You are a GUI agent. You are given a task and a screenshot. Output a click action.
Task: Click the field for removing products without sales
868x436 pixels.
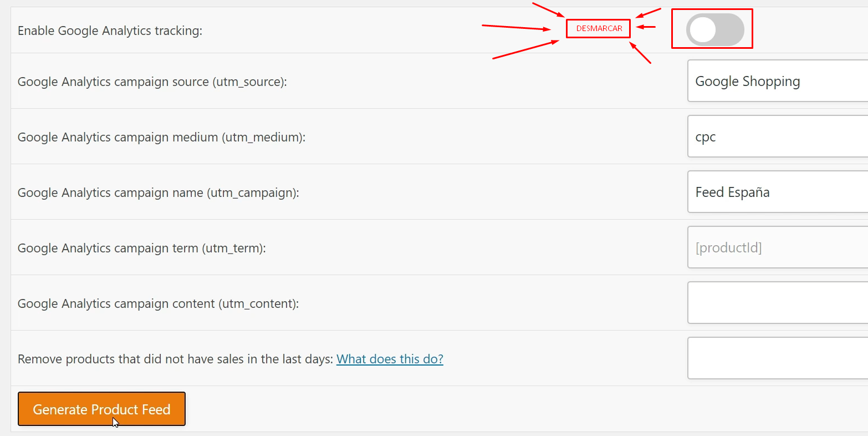778,358
